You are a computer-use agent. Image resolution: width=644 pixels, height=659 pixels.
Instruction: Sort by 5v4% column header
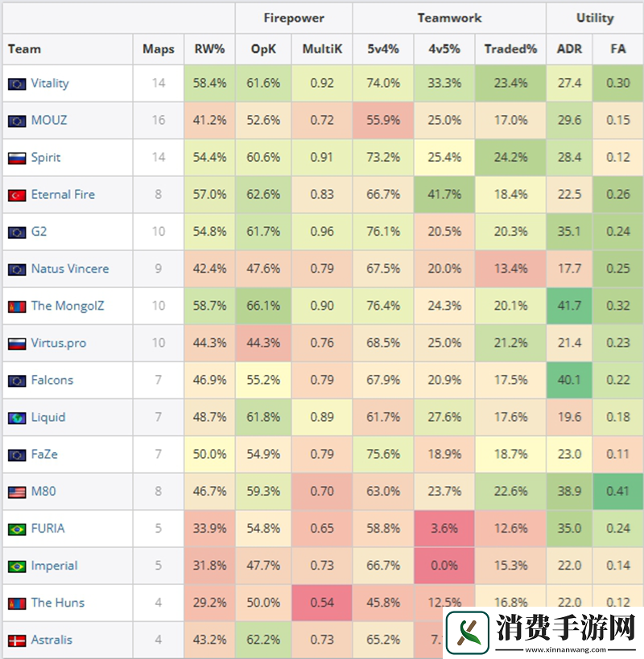click(x=383, y=49)
